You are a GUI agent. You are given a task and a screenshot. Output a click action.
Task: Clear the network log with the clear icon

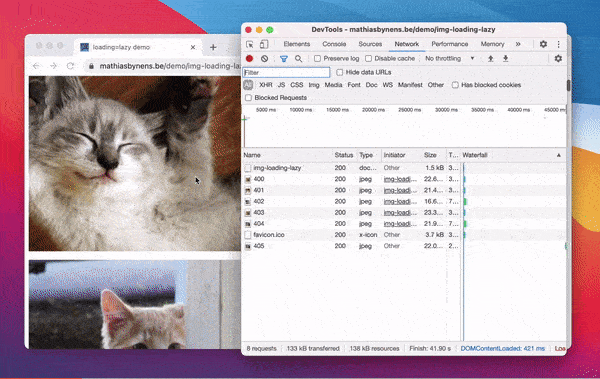[264, 59]
